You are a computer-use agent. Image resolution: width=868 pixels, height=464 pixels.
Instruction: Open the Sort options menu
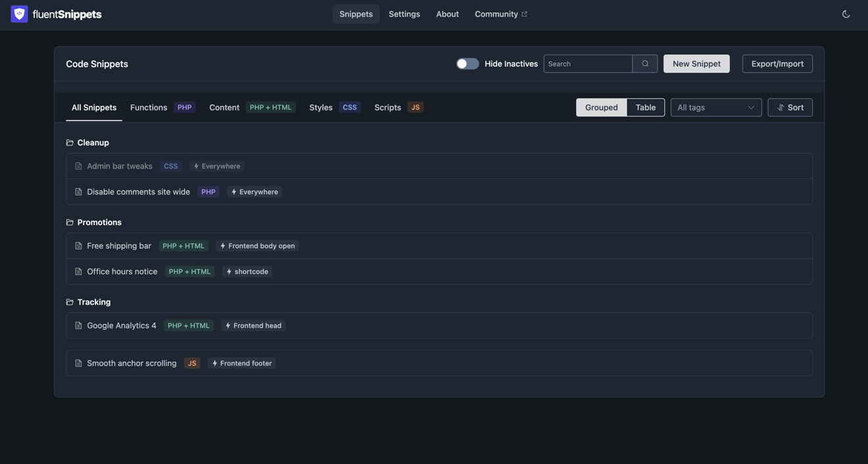(790, 107)
